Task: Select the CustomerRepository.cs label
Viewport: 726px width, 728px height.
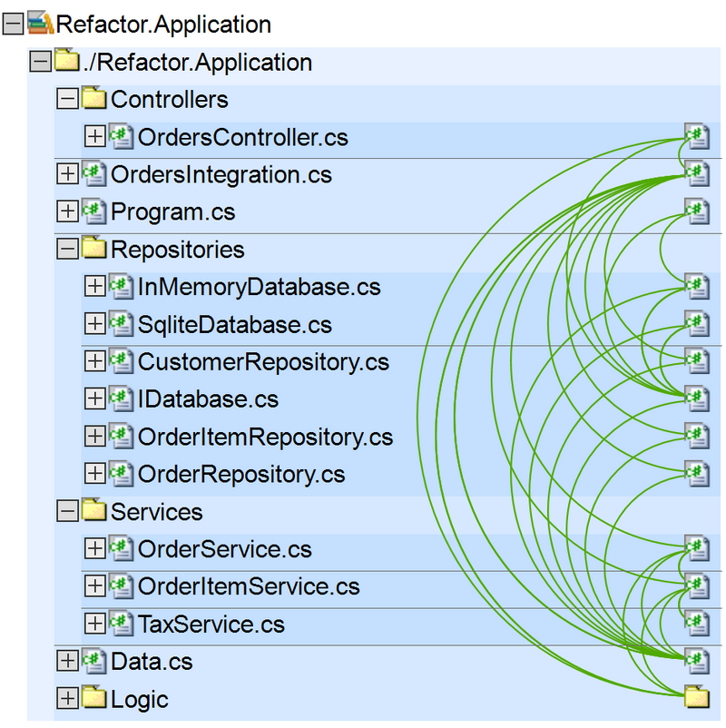Action: coord(263,362)
